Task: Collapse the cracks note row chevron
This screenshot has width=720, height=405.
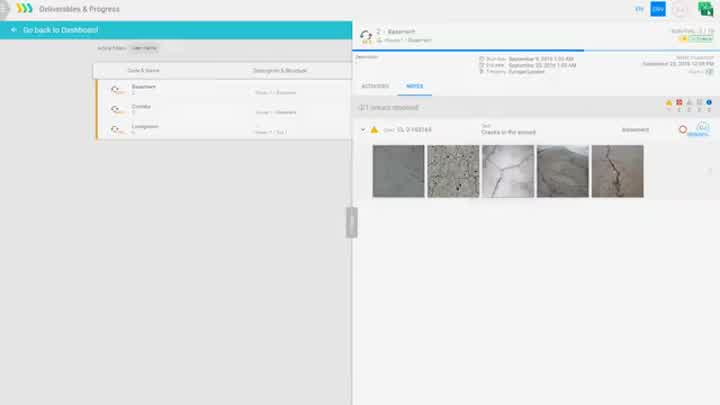Action: click(363, 130)
